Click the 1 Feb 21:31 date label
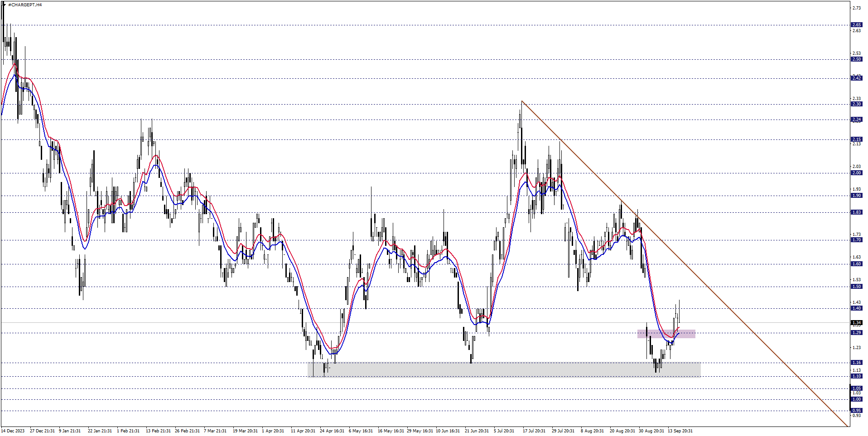 coord(128,431)
